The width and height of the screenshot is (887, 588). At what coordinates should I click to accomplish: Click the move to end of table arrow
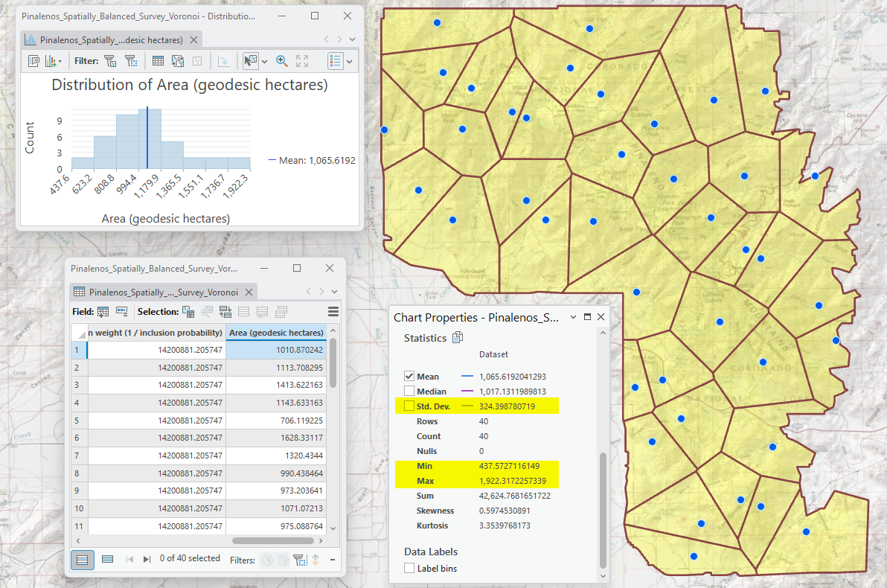tap(147, 559)
